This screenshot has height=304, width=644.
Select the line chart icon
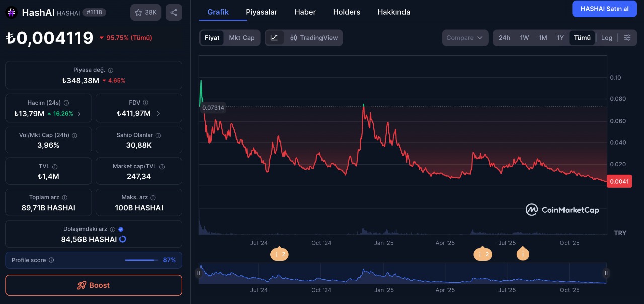[275, 37]
